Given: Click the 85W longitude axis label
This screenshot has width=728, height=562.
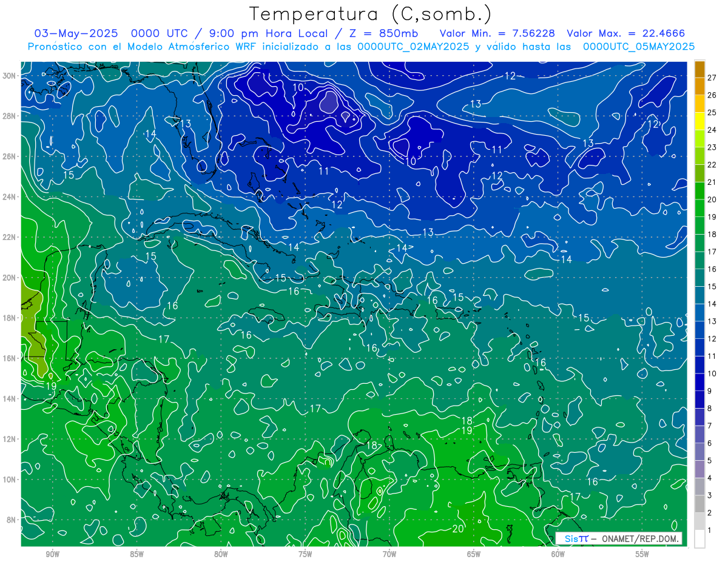Looking at the screenshot, I should tap(136, 555).
